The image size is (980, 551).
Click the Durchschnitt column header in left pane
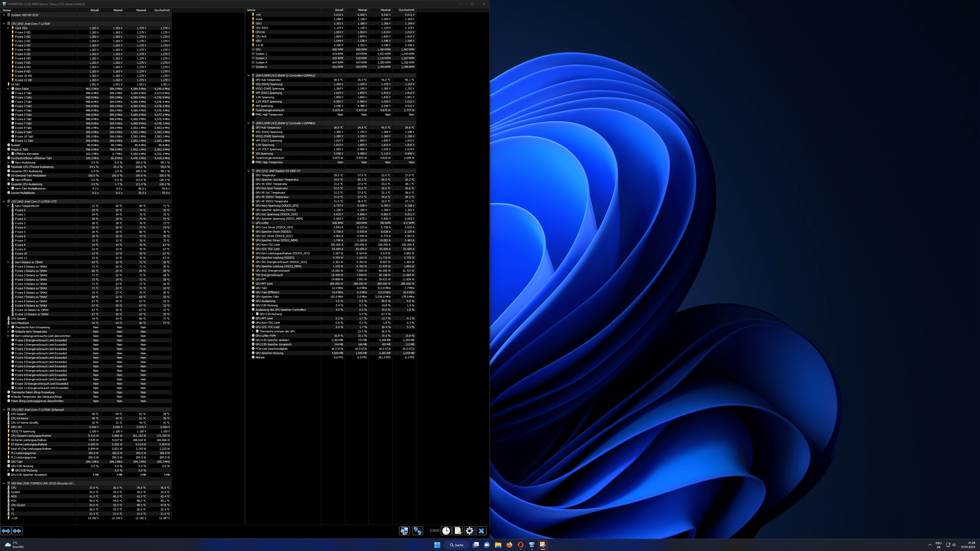pyautogui.click(x=160, y=10)
